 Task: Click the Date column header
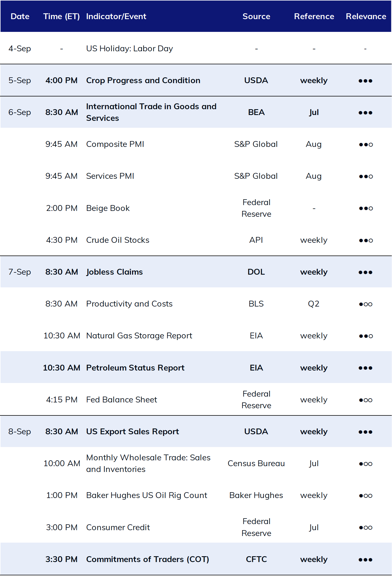pos(20,16)
